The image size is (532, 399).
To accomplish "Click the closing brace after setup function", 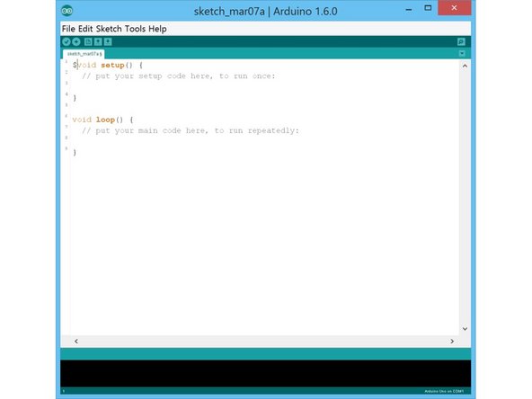I will click(75, 98).
